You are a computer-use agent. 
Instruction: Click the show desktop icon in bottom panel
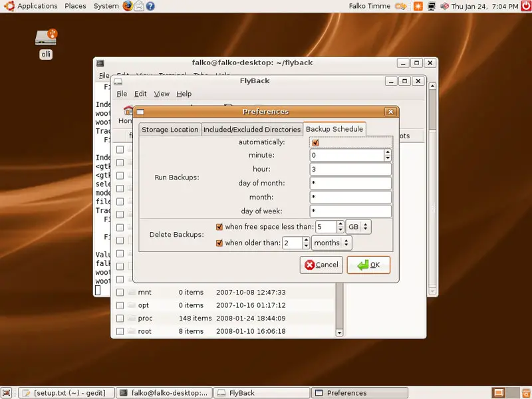(x=7, y=393)
